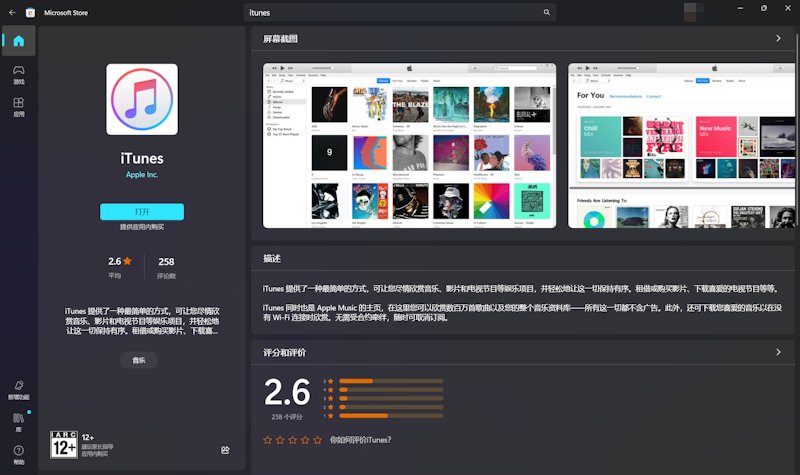Rate iTunes four stars

pyautogui.click(x=305, y=440)
